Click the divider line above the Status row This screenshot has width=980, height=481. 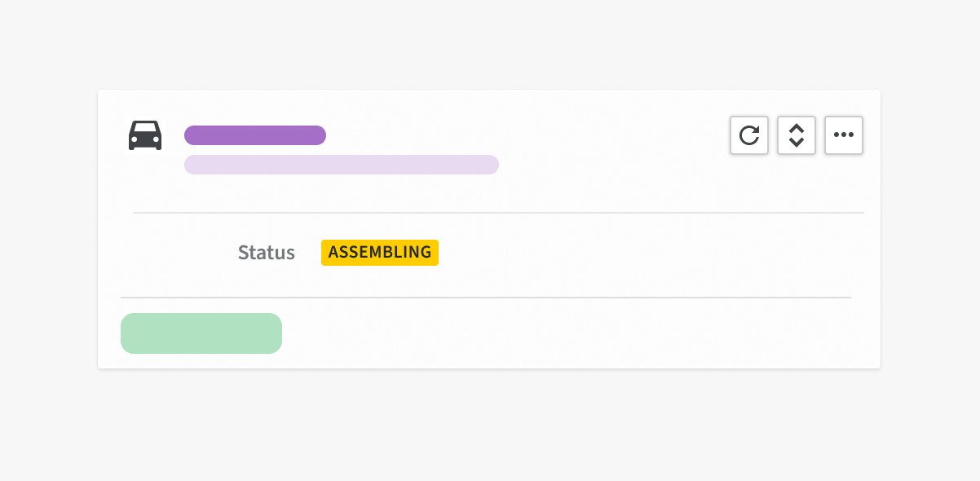click(498, 213)
